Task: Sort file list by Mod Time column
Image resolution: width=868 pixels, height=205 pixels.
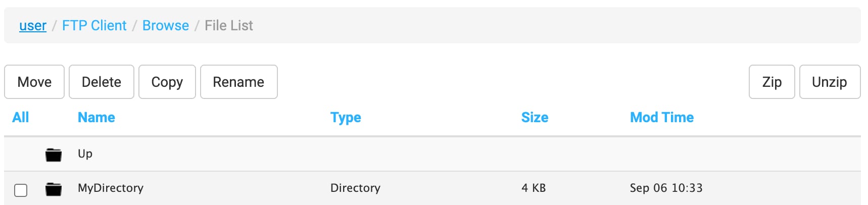Action: 661,118
